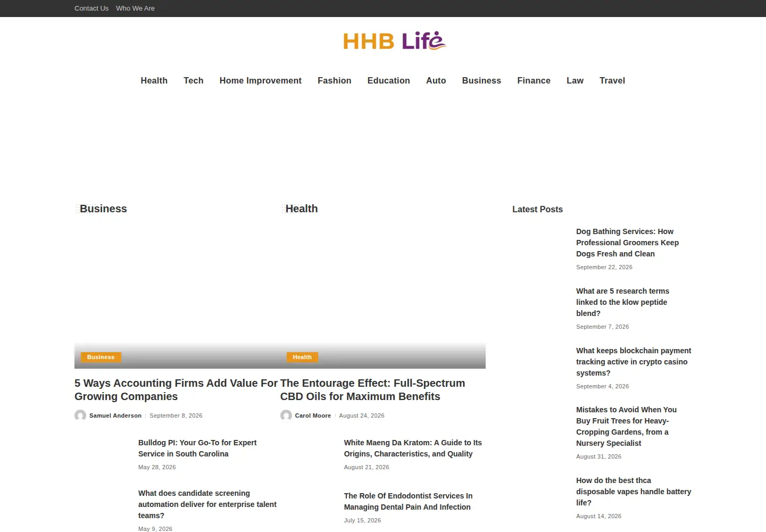Read the White Maeng Da Kratom guide

[x=413, y=448]
